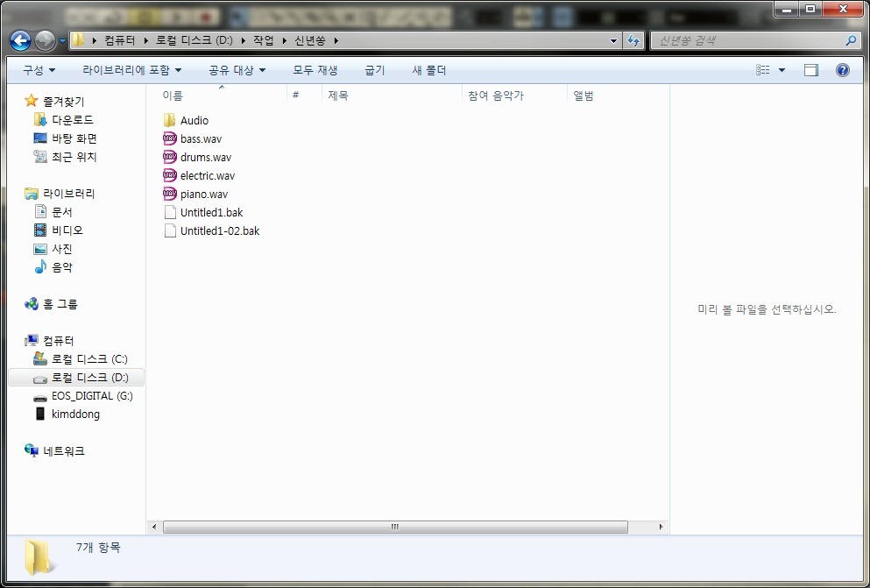Click 작업 breadcrumb segment
The height and width of the screenshot is (588, 870).
pos(263,41)
